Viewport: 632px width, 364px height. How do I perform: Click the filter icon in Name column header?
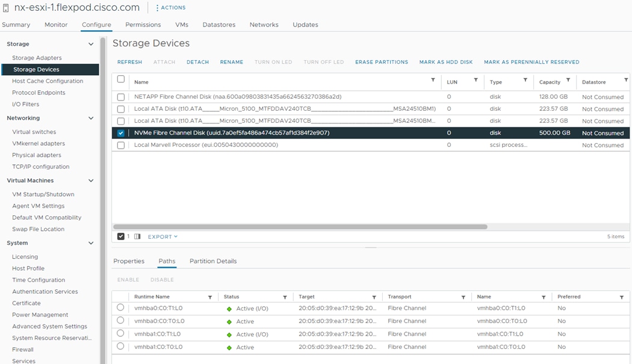click(433, 80)
